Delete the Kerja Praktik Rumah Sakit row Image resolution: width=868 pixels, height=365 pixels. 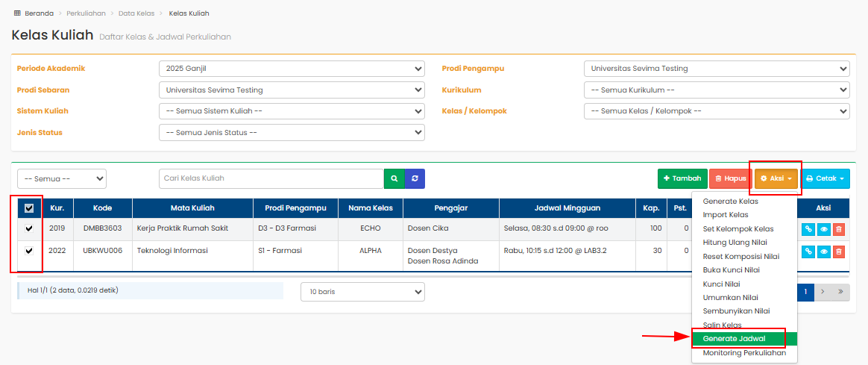click(x=839, y=230)
